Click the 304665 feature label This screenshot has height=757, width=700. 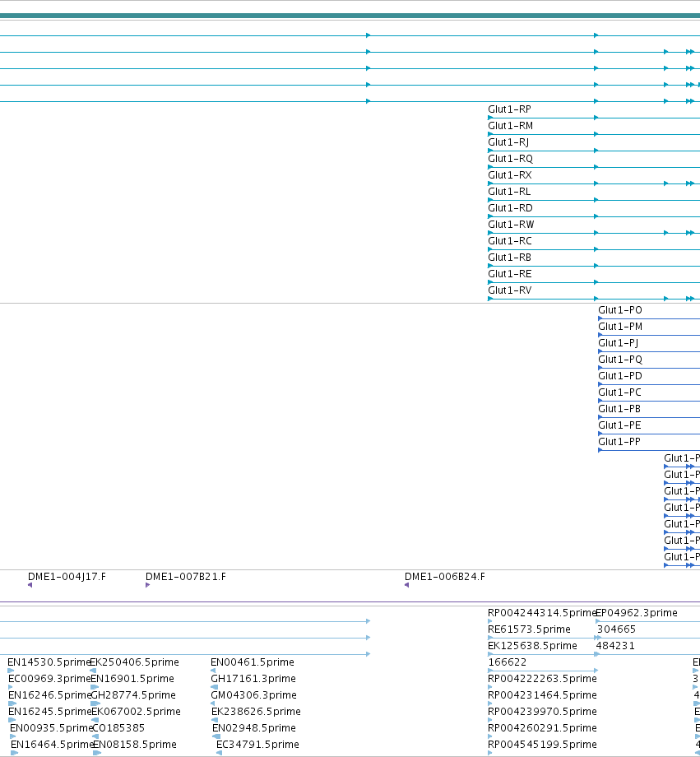click(616, 629)
